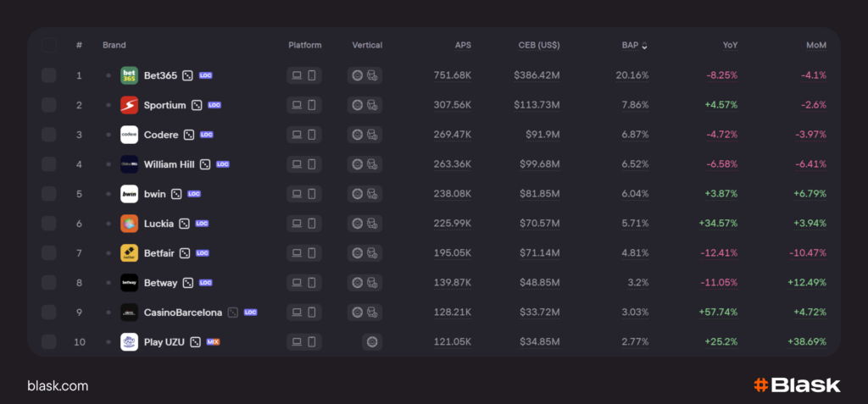Image resolution: width=868 pixels, height=404 pixels.
Task: Click the Luckia brand logo
Action: [129, 224]
